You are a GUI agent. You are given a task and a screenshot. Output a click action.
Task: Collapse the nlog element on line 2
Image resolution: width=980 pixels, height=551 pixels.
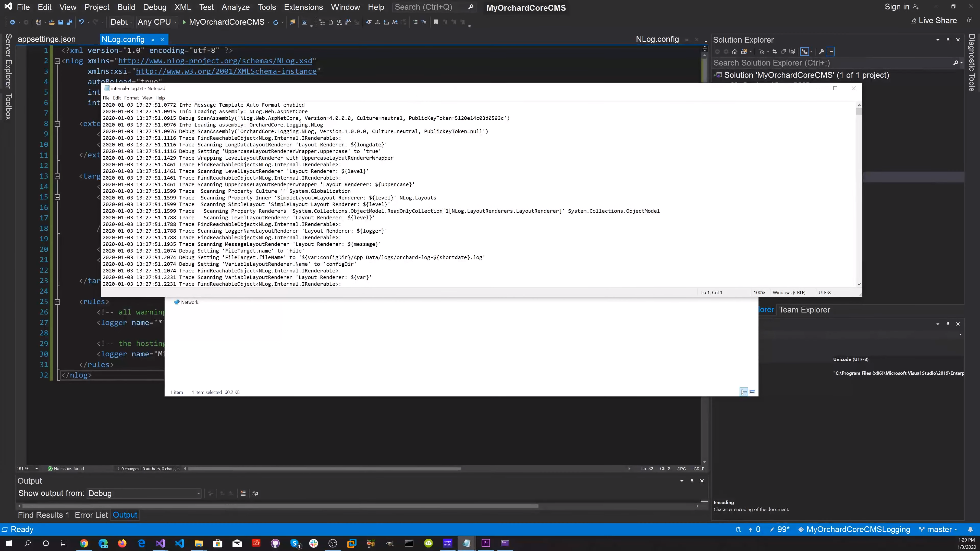coord(57,61)
